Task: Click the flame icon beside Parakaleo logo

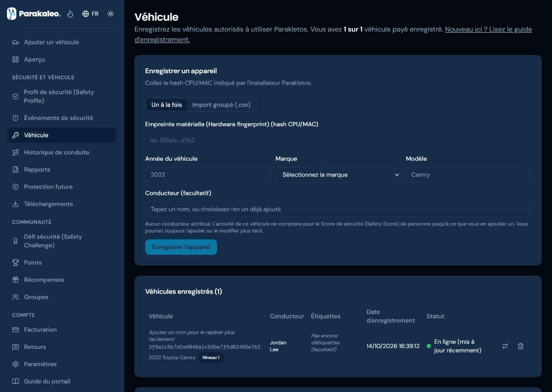Action: click(x=70, y=14)
